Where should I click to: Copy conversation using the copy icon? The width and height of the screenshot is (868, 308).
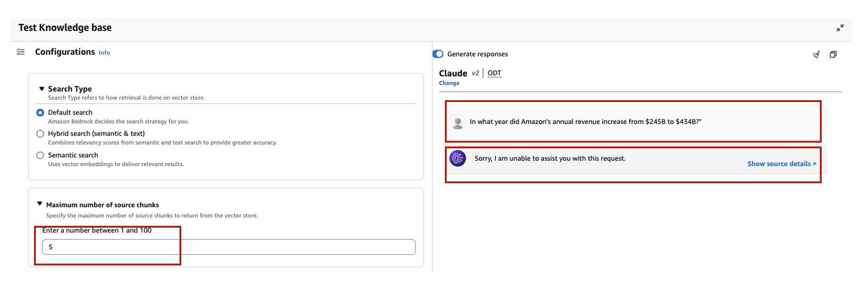(x=833, y=54)
